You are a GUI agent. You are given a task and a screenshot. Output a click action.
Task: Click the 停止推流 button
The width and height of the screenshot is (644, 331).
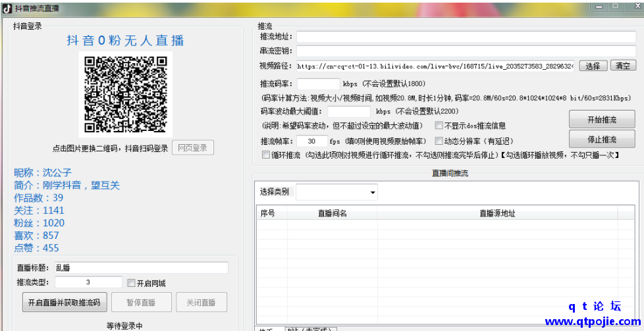click(602, 140)
